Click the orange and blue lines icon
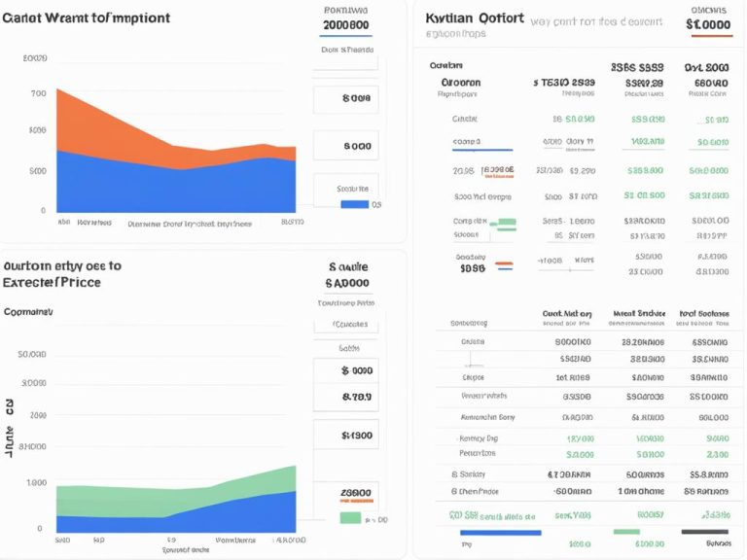This screenshot has height=560, width=747. coord(504,263)
